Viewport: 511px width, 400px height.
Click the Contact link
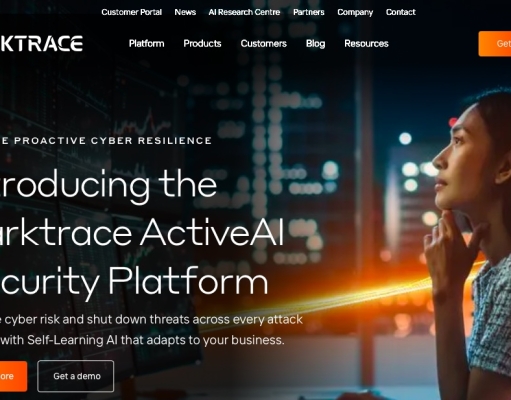[x=401, y=12]
